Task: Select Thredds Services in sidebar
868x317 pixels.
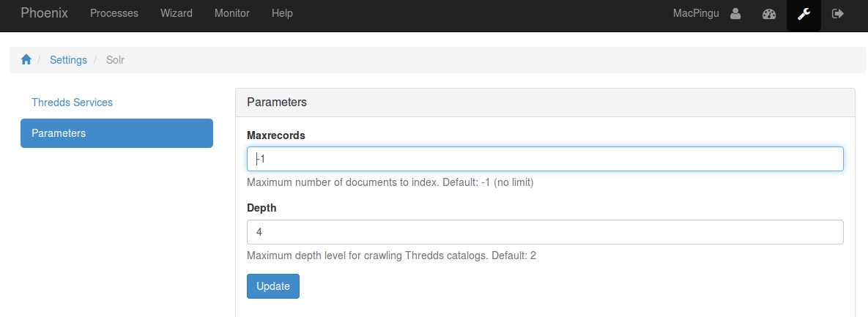Action: click(72, 102)
